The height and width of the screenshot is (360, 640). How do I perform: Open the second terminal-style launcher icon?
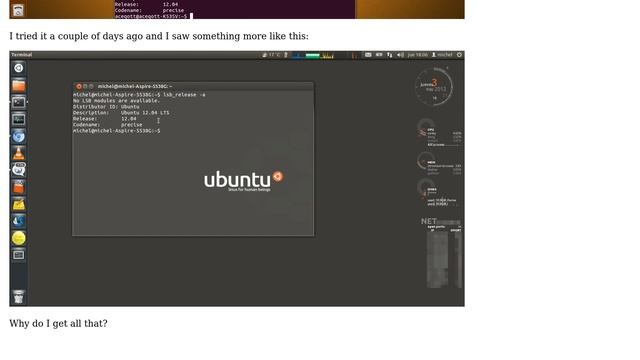18,119
